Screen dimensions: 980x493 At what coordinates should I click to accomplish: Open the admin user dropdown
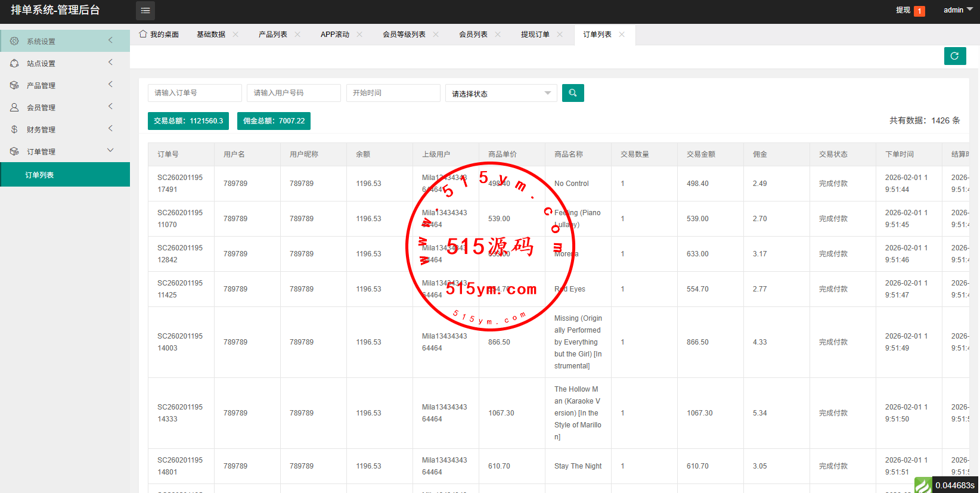click(x=957, y=10)
